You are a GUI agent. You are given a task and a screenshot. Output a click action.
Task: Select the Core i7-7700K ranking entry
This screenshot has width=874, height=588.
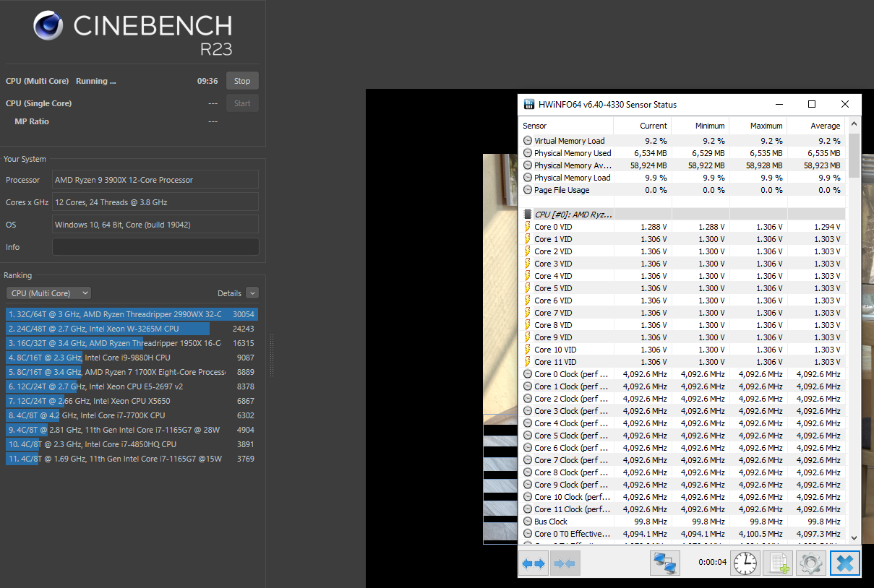point(132,415)
